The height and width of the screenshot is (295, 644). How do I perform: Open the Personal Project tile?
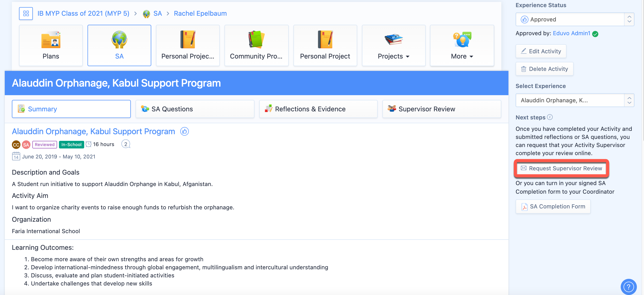(325, 45)
